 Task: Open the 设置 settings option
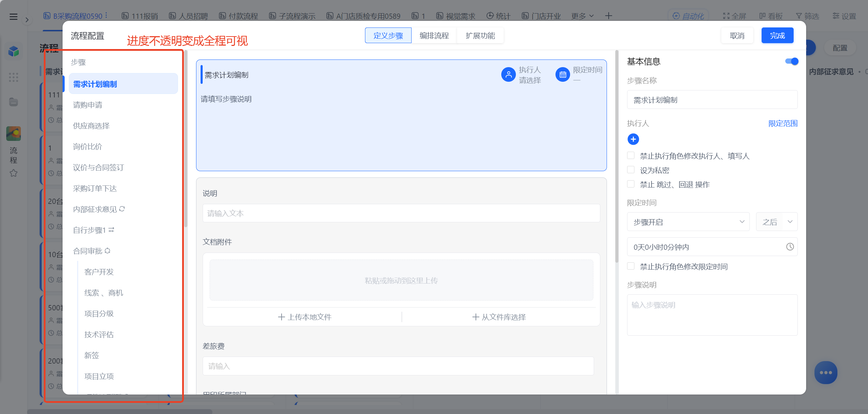coord(844,16)
